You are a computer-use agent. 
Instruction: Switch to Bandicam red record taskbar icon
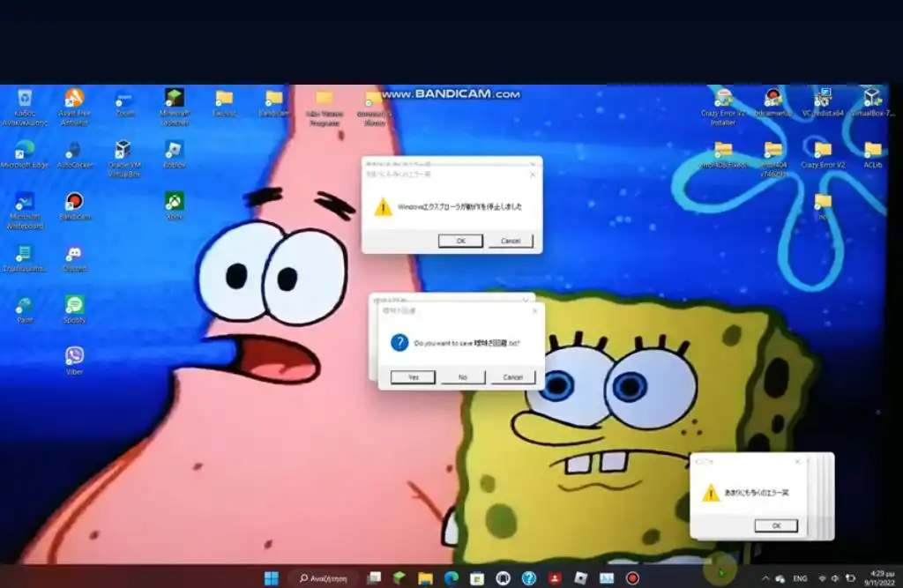pos(632,577)
